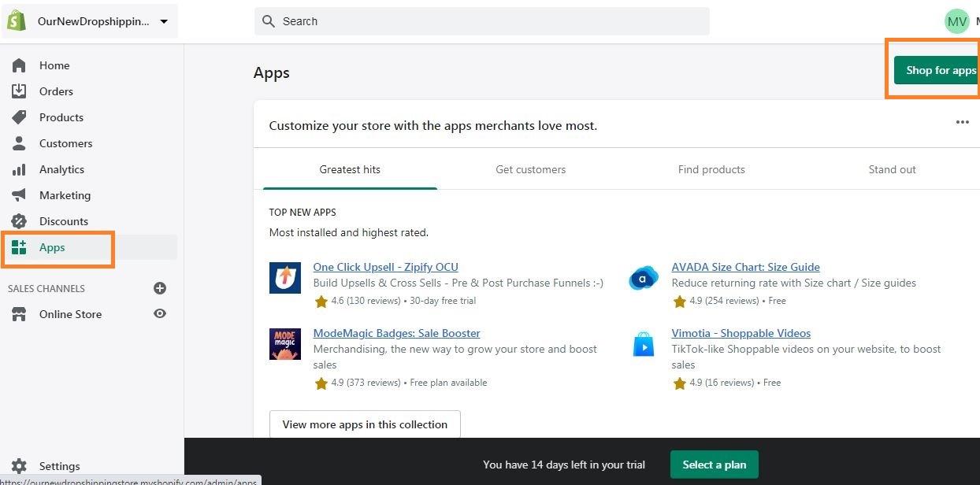
Task: Open One Click Upsell - Zipify OCU link
Action: tap(385, 267)
